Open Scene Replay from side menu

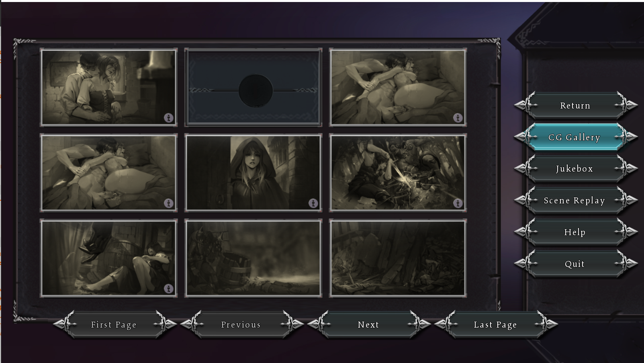[x=575, y=200]
